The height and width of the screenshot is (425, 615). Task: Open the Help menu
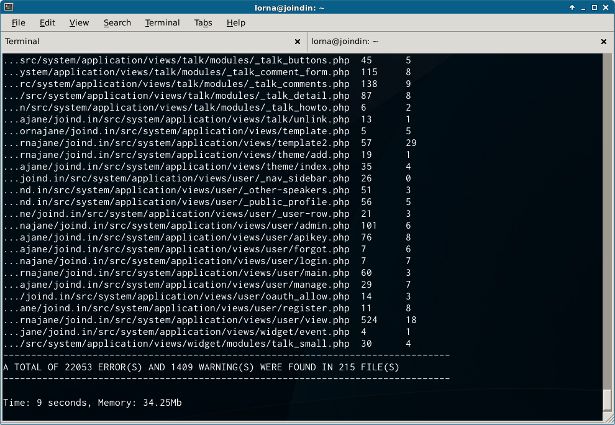[236, 23]
